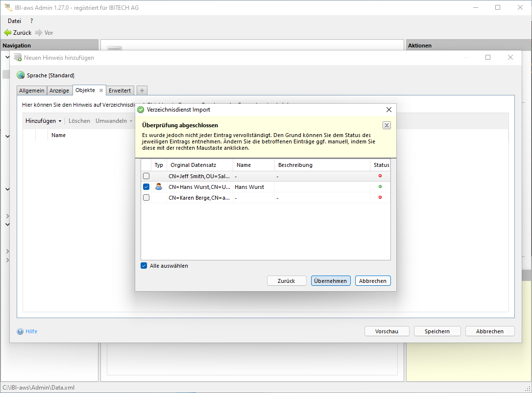Click the Sprache globe icon
The image size is (532, 393).
click(21, 75)
